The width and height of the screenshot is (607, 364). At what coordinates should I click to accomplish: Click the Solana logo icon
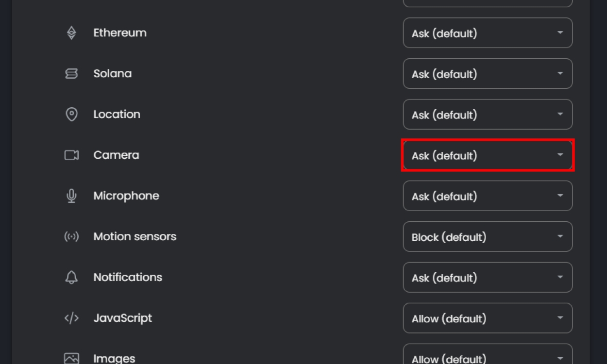coord(71,74)
